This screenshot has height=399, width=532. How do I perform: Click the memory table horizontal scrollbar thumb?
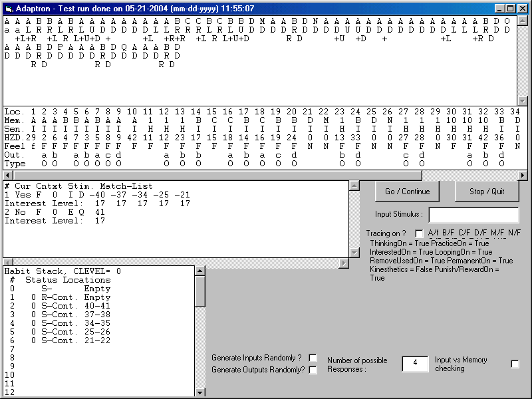[x=217, y=176]
